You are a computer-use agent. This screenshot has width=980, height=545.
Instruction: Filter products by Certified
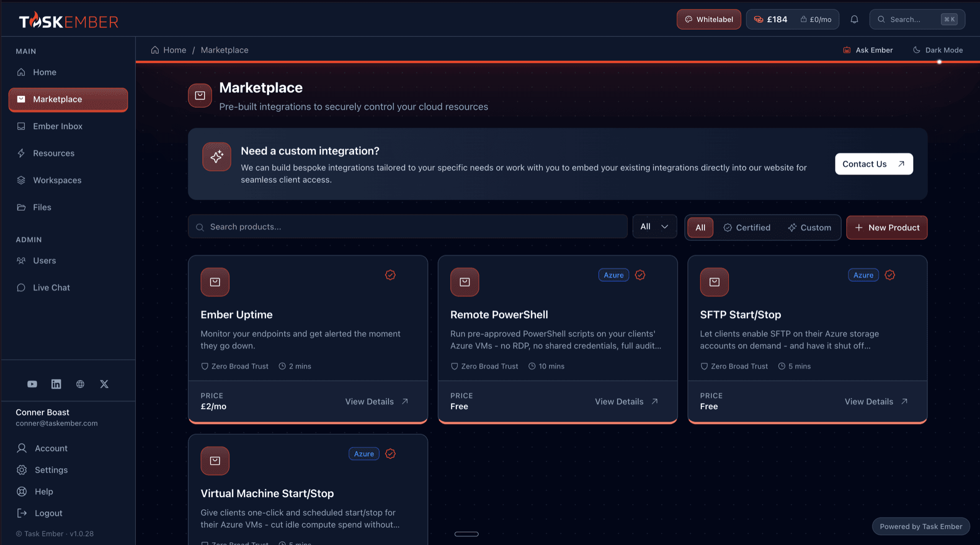click(747, 228)
